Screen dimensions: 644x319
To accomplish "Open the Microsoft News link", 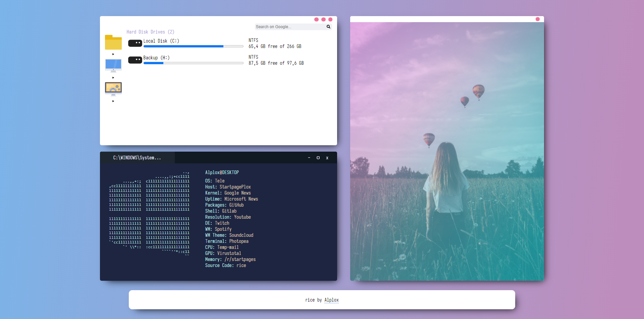I will pos(241,199).
